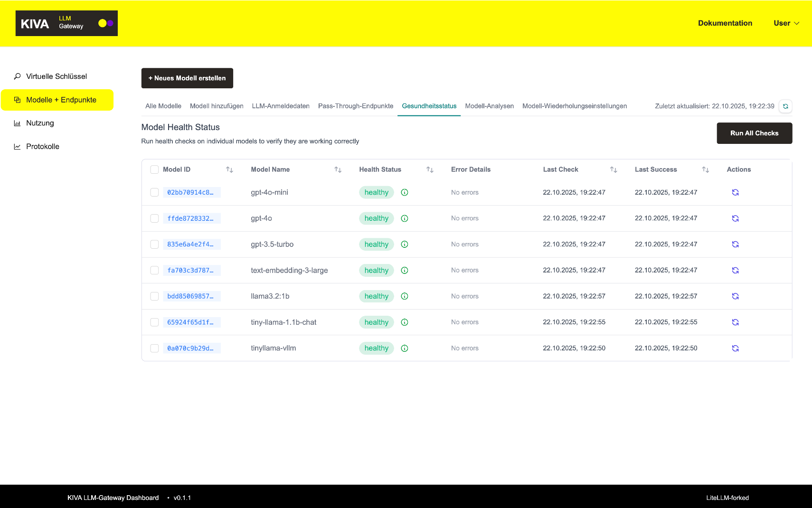Click the LiteLLM-forked footer text
Viewport: 812px width, 508px height.
pos(727,498)
